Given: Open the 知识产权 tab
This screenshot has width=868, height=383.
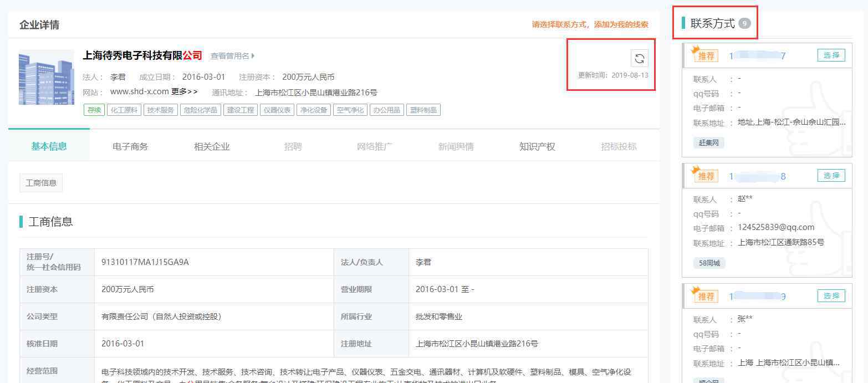Looking at the screenshot, I should point(537,147).
